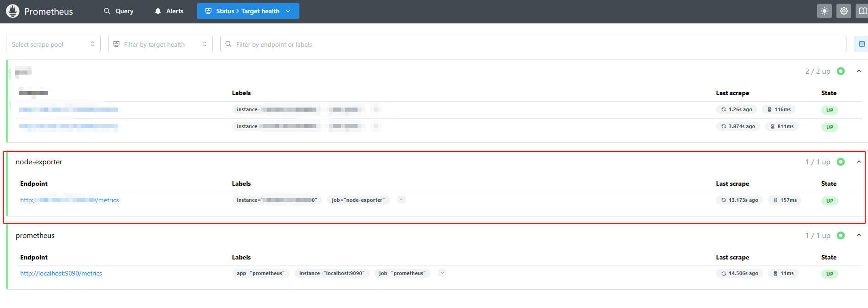Click the job="node-exporter" label badge

click(358, 200)
